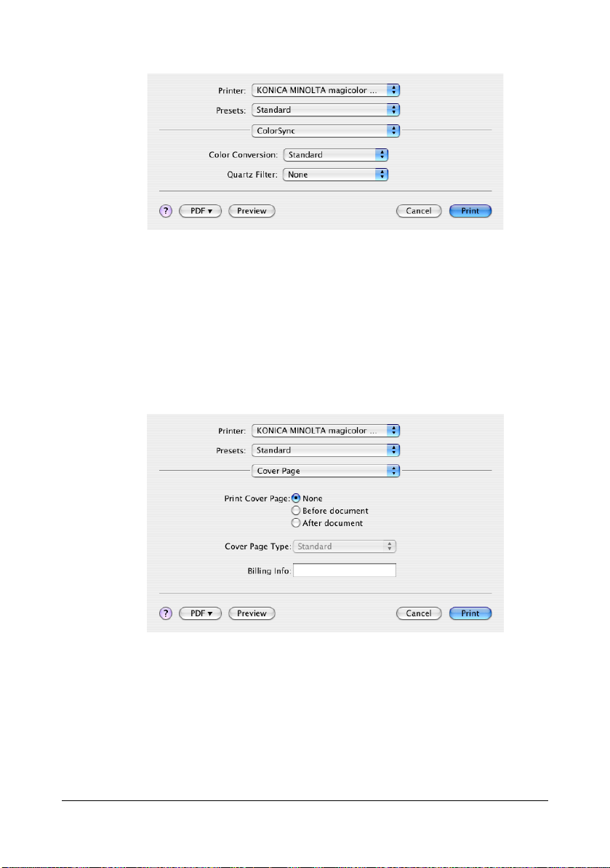
Task: Open the PDF menu in Cover Page dialog
Action: tap(200, 613)
